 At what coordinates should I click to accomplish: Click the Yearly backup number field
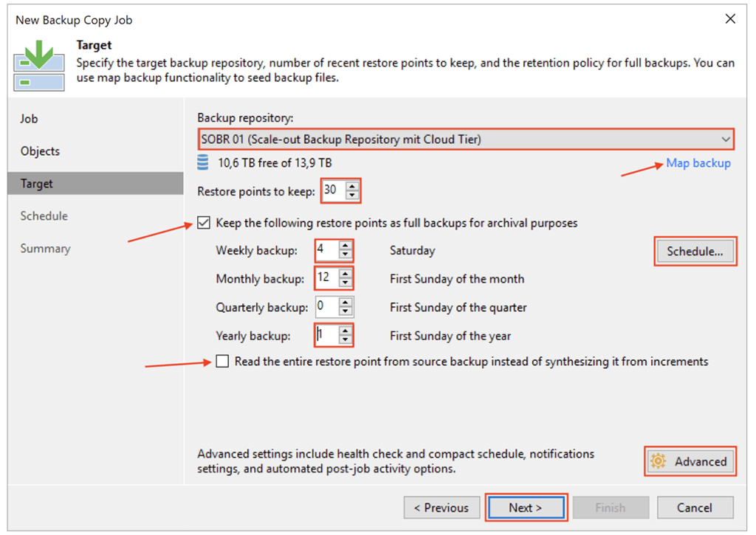pos(327,335)
